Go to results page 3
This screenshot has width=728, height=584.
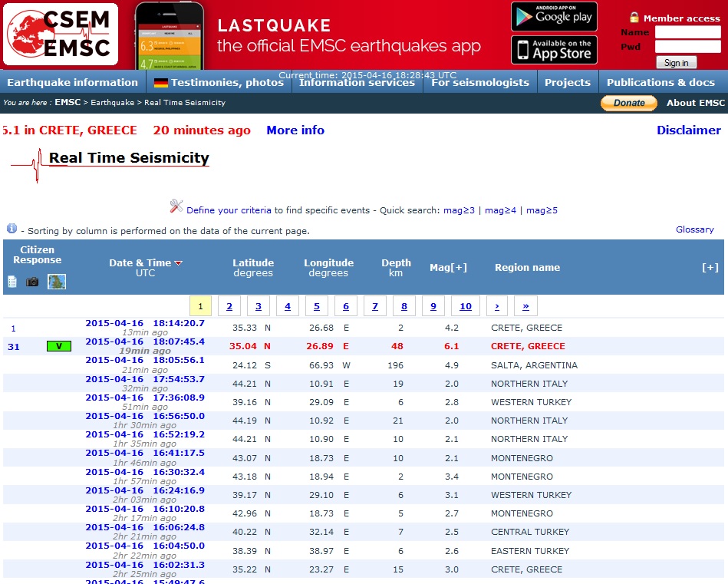click(259, 306)
